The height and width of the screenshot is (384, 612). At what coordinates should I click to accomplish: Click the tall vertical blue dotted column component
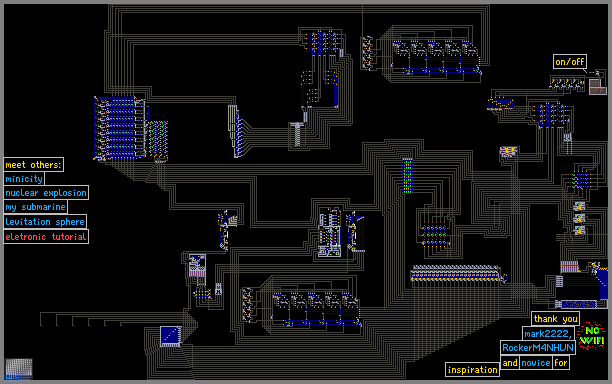pyautogui.click(x=407, y=176)
